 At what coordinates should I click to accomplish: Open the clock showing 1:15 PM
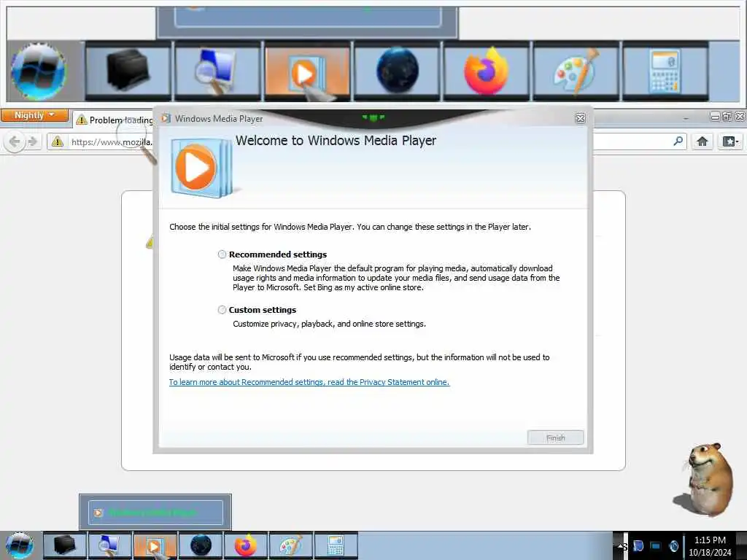[710, 546]
